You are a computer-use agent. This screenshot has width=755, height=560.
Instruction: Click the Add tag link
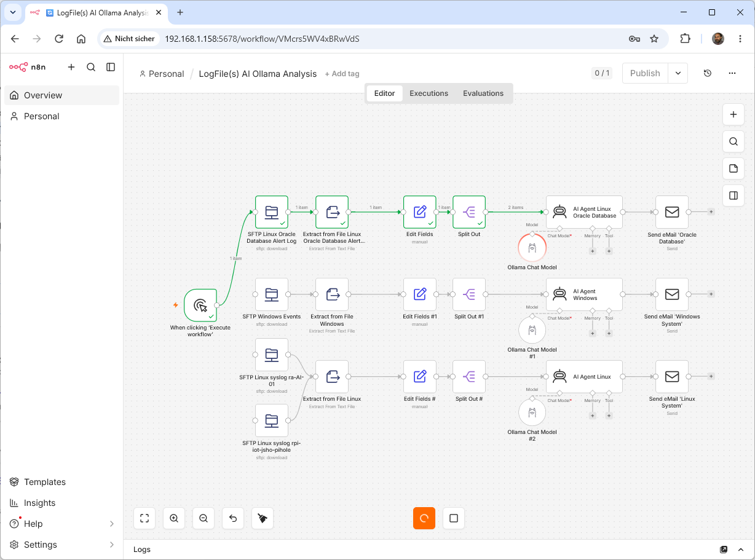coord(342,74)
